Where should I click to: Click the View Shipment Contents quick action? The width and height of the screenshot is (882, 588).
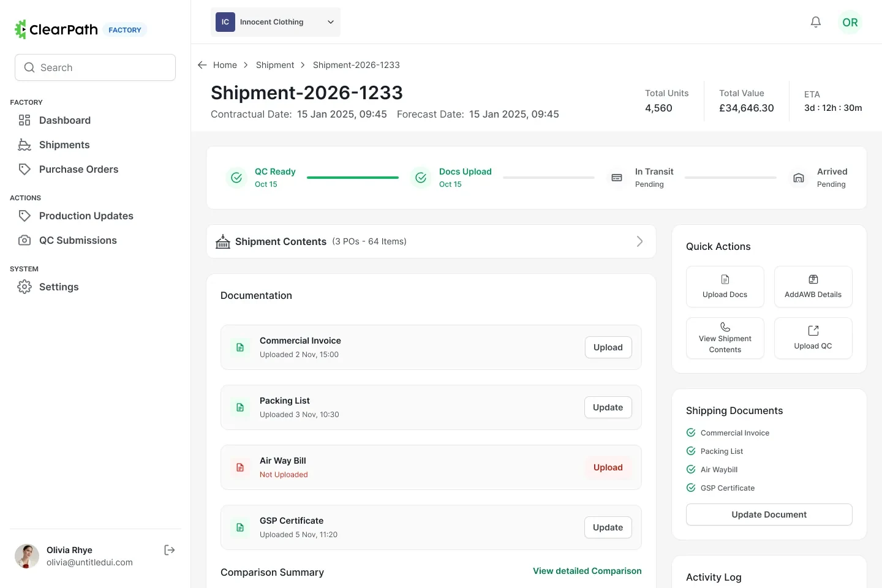pyautogui.click(x=725, y=338)
